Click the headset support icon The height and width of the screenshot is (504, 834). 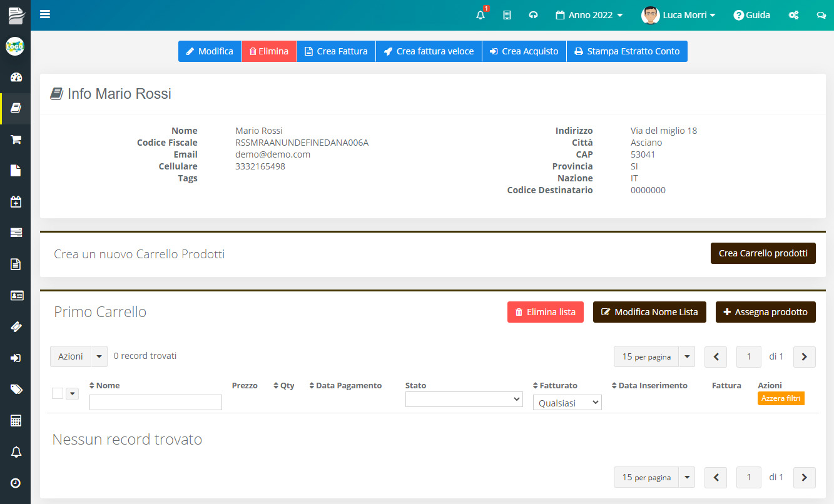tap(533, 15)
